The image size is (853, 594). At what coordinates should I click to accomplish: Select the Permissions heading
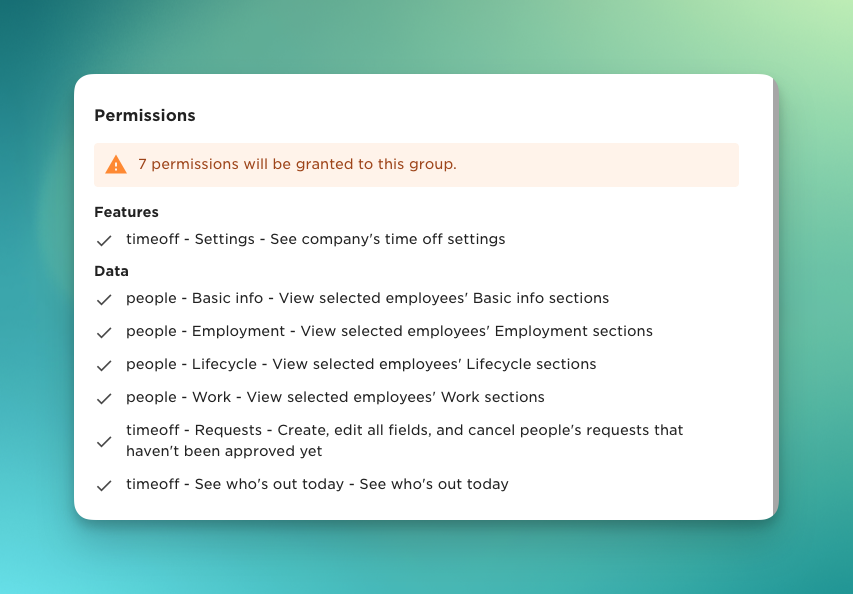[x=145, y=116]
